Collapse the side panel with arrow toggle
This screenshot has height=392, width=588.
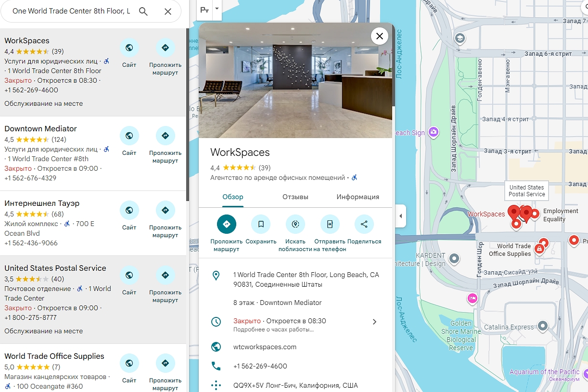tap(400, 216)
